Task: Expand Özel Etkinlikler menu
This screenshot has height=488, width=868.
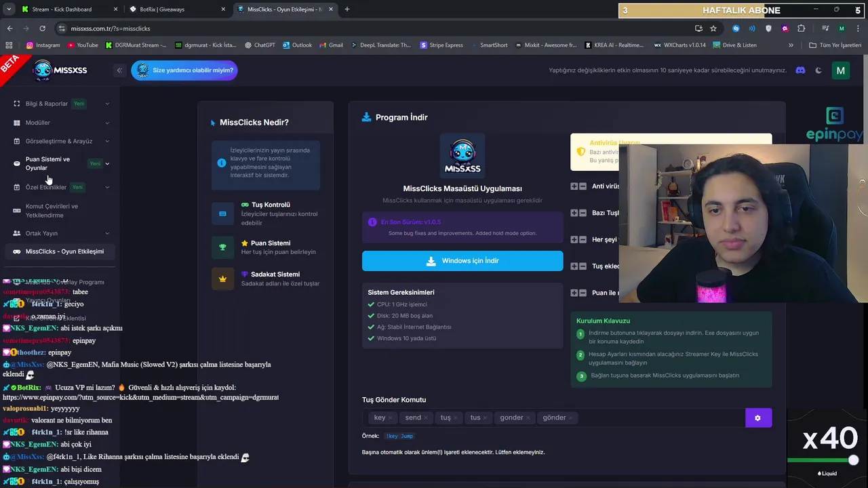Action: (61, 187)
